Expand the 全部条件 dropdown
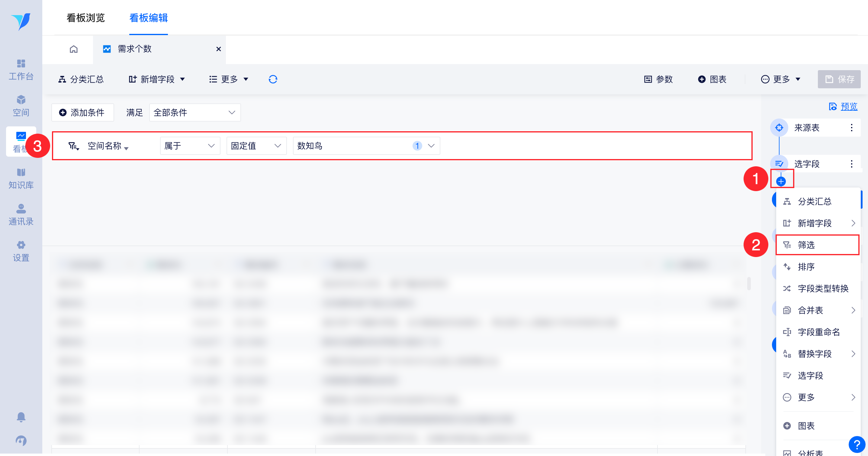 pyautogui.click(x=195, y=112)
